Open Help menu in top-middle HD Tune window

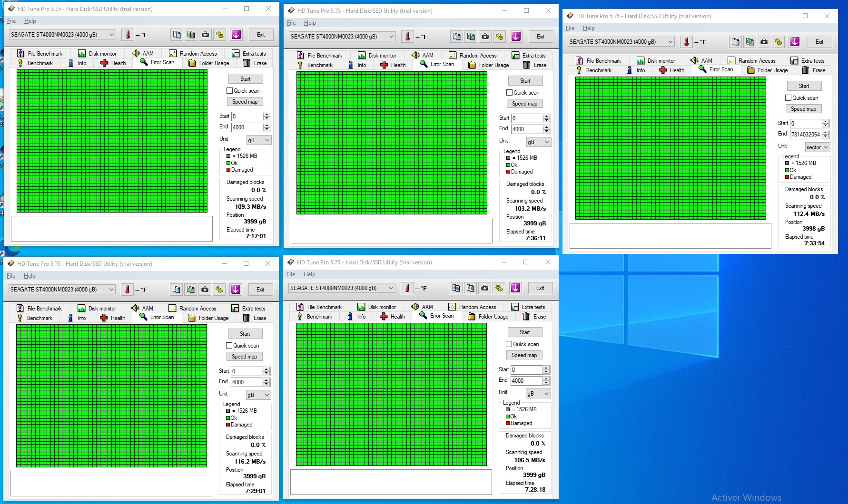click(x=310, y=23)
